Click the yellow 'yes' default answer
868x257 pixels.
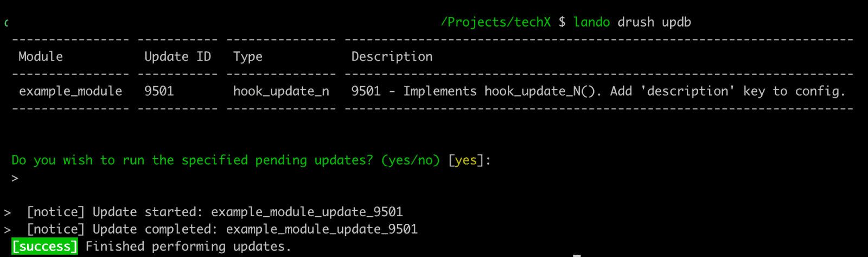(465, 160)
